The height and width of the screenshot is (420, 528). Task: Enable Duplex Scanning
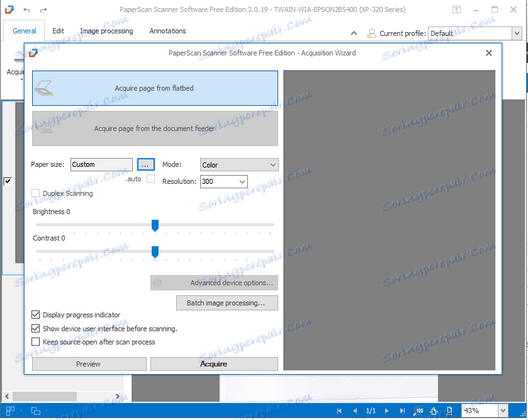tap(35, 193)
